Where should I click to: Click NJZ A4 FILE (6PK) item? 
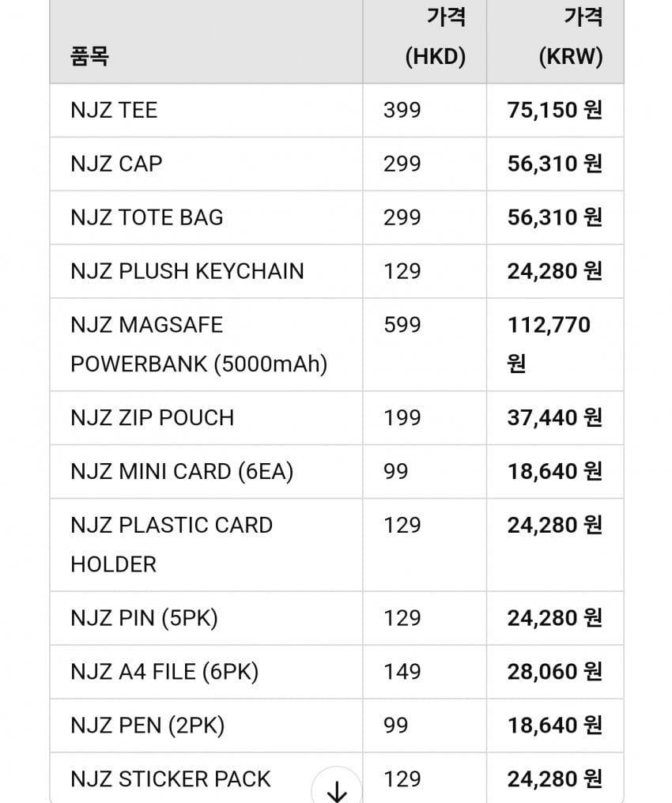[164, 672]
